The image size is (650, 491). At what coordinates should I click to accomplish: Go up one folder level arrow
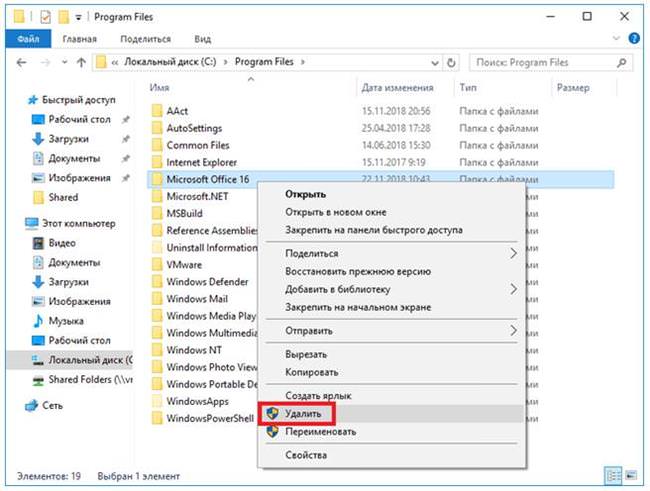pos(81,63)
